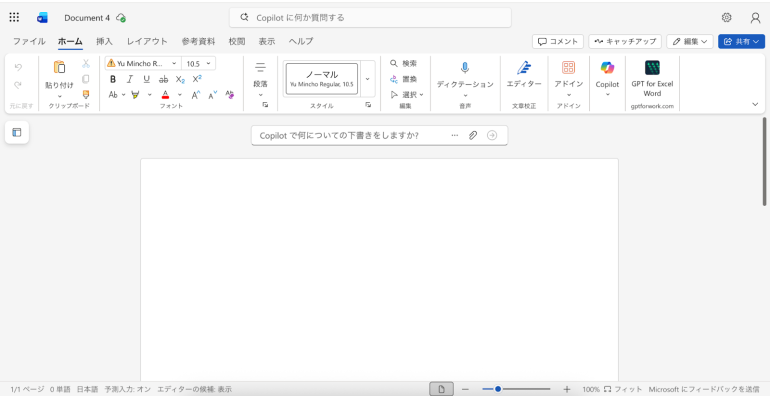The height and width of the screenshot is (396, 770).
Task: Launch GPT for Excel Word add-in
Action: tap(652, 68)
